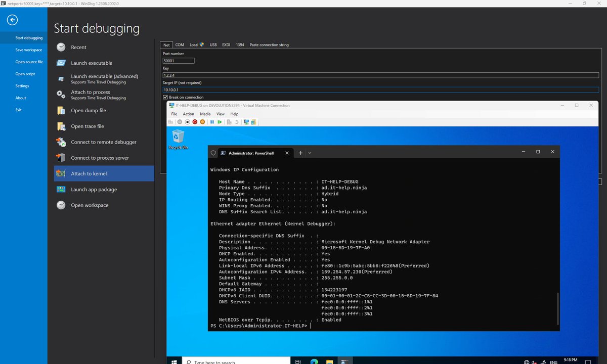Click the Port number input field
This screenshot has height=364, width=607.
(178, 61)
